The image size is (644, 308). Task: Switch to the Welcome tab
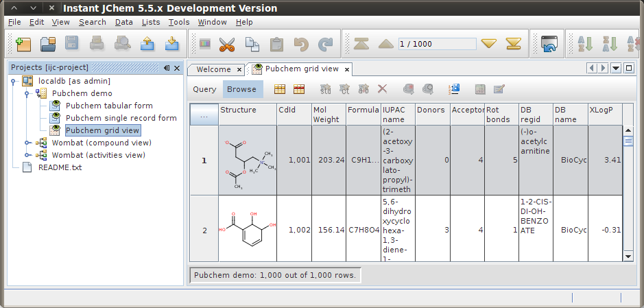213,69
